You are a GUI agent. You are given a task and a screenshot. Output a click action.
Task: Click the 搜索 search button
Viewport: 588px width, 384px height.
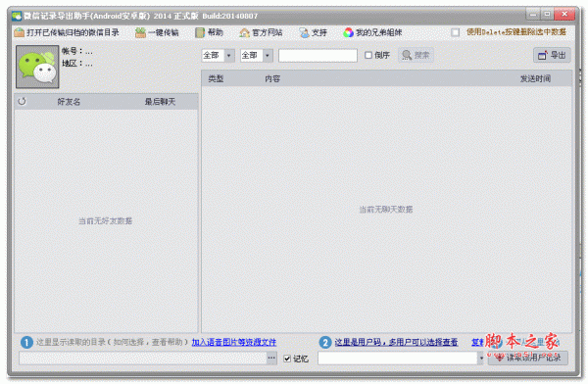(x=416, y=55)
